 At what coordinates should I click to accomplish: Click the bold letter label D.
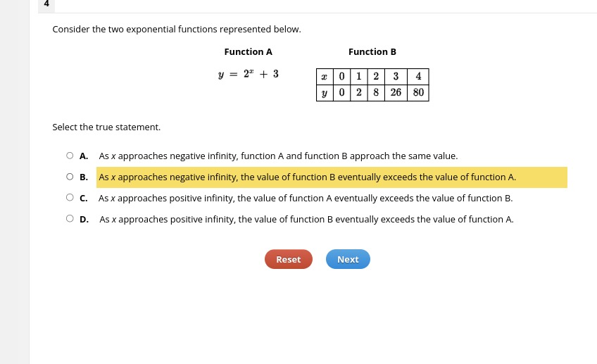(84, 220)
